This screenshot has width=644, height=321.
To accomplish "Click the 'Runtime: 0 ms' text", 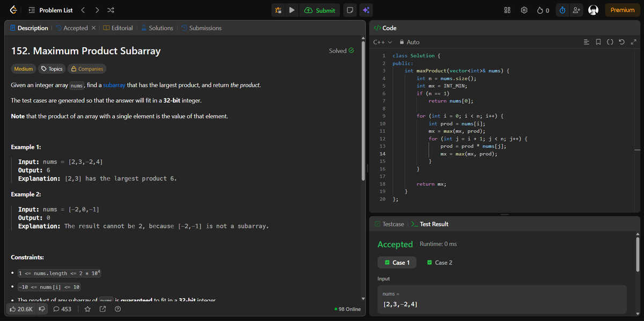I will [x=438, y=244].
